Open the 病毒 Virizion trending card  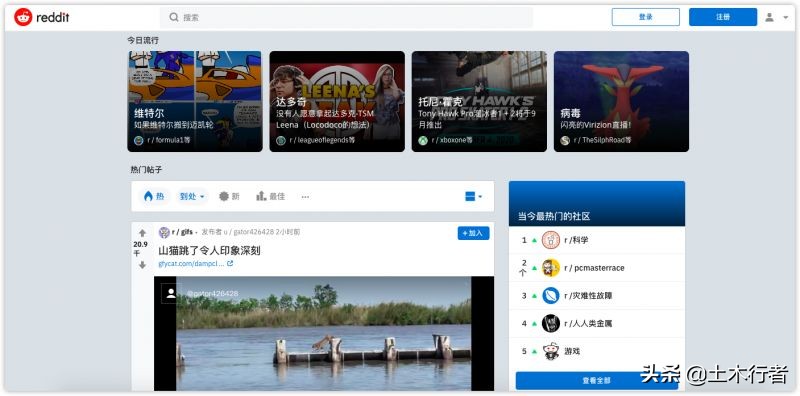[621, 101]
